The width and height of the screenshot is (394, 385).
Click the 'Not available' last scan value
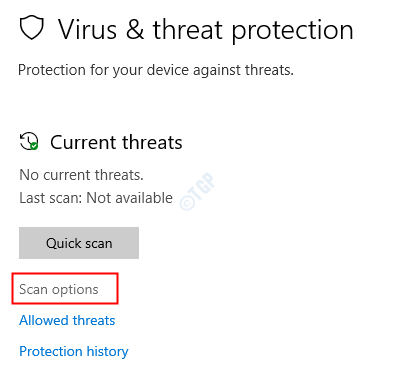[x=129, y=198]
